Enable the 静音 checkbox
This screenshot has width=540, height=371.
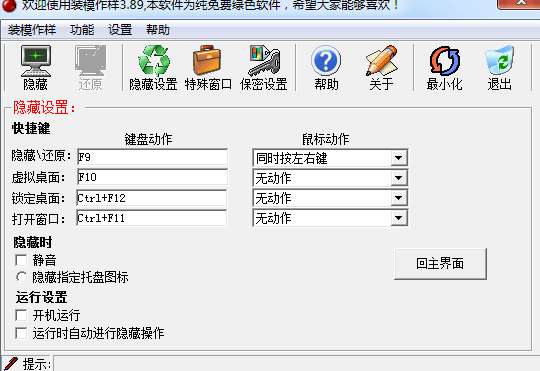coord(21,260)
